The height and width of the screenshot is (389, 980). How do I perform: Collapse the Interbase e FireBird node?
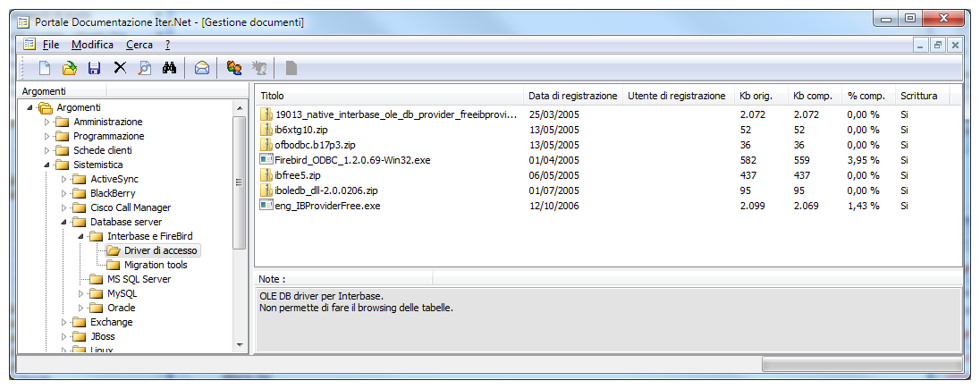click(80, 236)
